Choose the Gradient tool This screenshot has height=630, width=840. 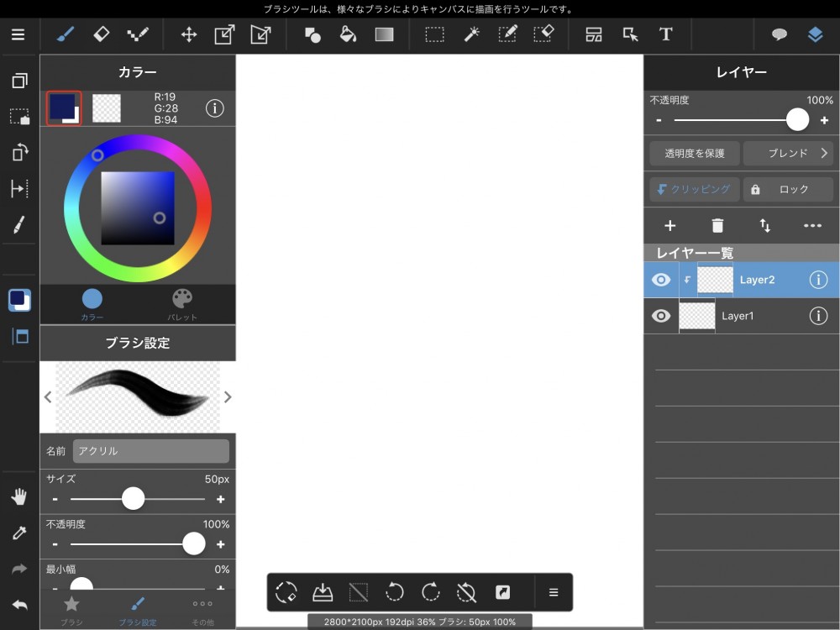tap(384, 34)
